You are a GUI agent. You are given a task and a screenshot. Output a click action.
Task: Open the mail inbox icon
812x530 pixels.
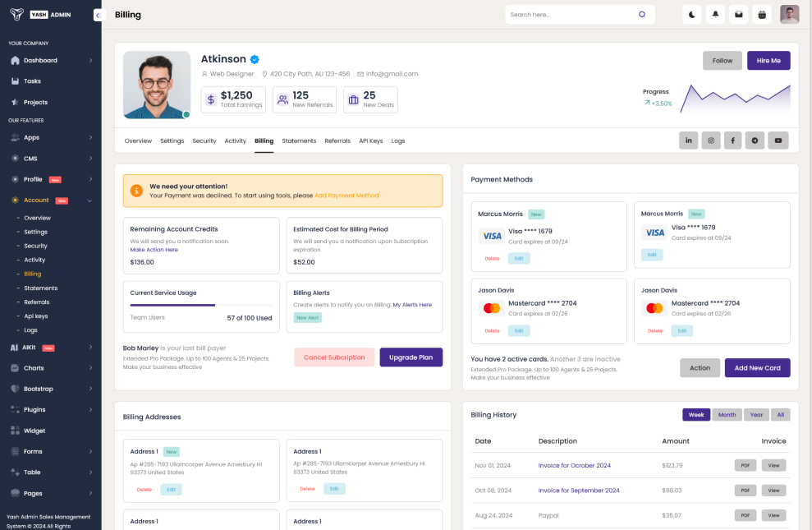click(738, 15)
